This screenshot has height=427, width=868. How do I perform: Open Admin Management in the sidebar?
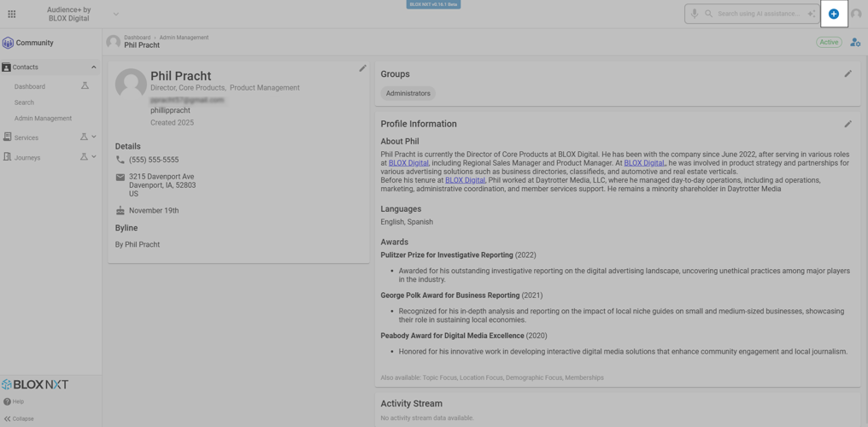(44, 119)
